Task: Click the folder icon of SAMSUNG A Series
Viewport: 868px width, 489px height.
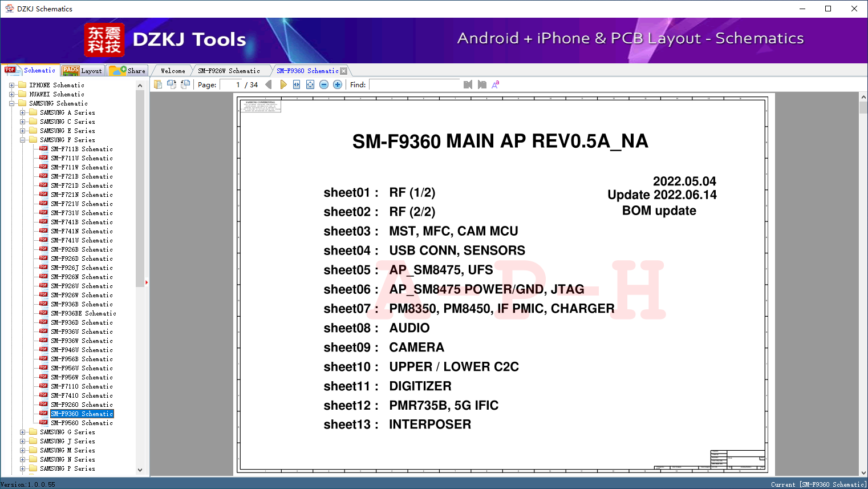Action: click(x=33, y=112)
